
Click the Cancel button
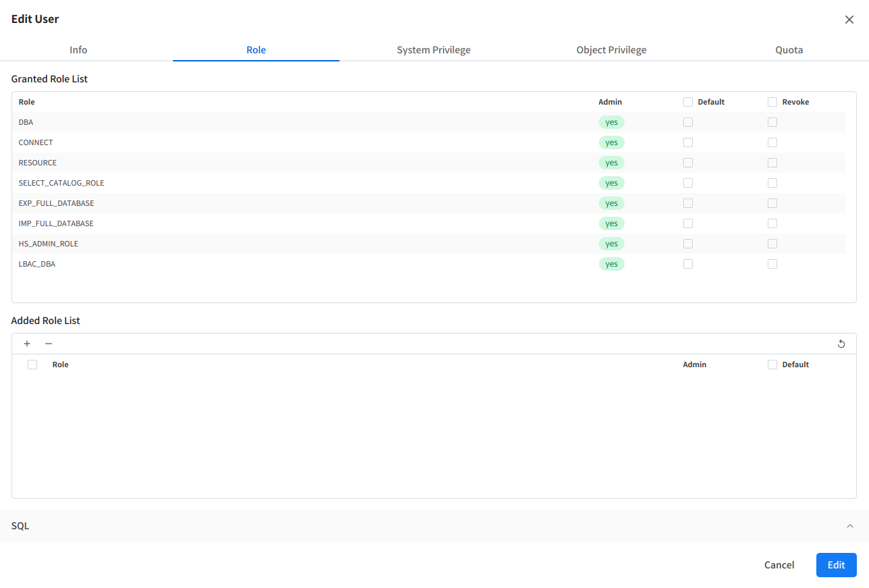(779, 565)
